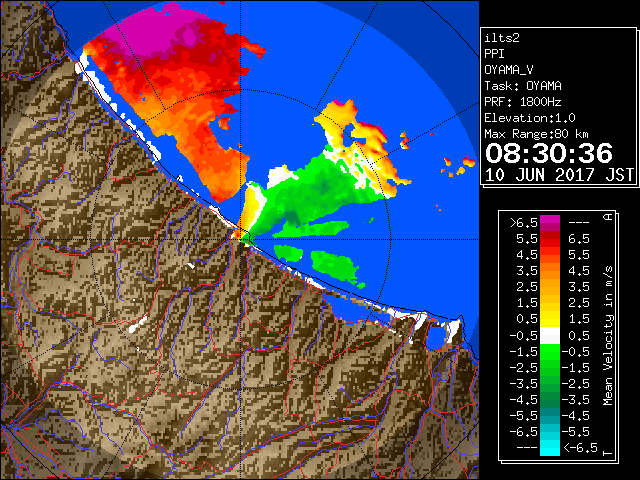Select the 'OYAMA_V' product name text
640x480 pixels.
[509, 70]
